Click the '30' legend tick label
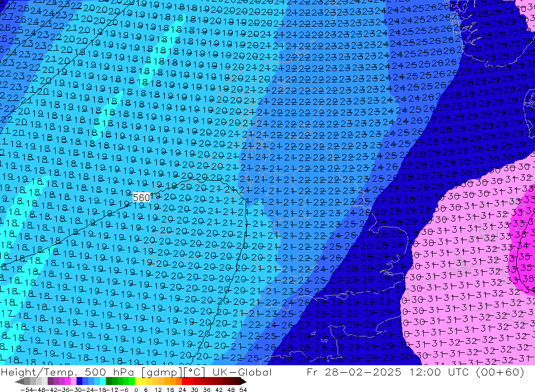This screenshot has width=535, height=392. click(x=195, y=390)
